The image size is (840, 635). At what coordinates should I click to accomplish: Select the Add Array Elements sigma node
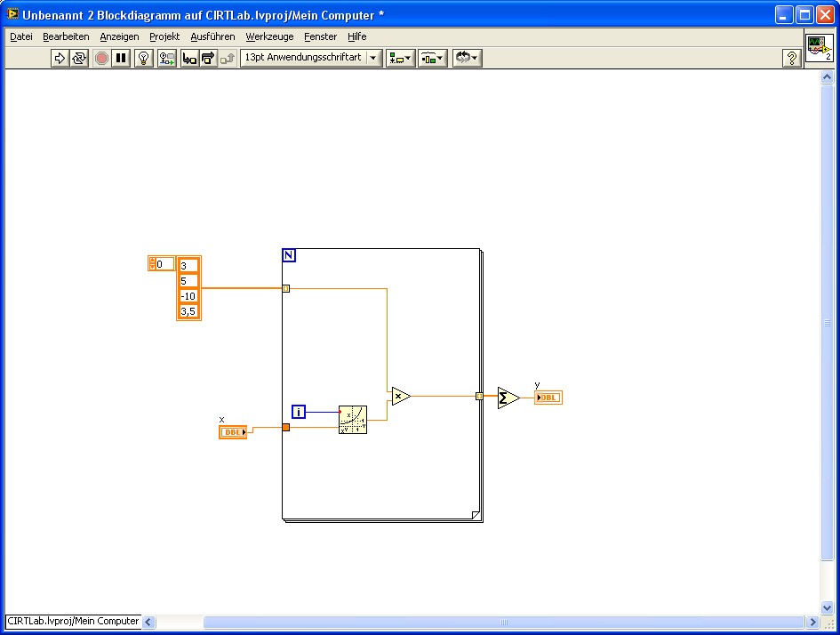coord(508,397)
